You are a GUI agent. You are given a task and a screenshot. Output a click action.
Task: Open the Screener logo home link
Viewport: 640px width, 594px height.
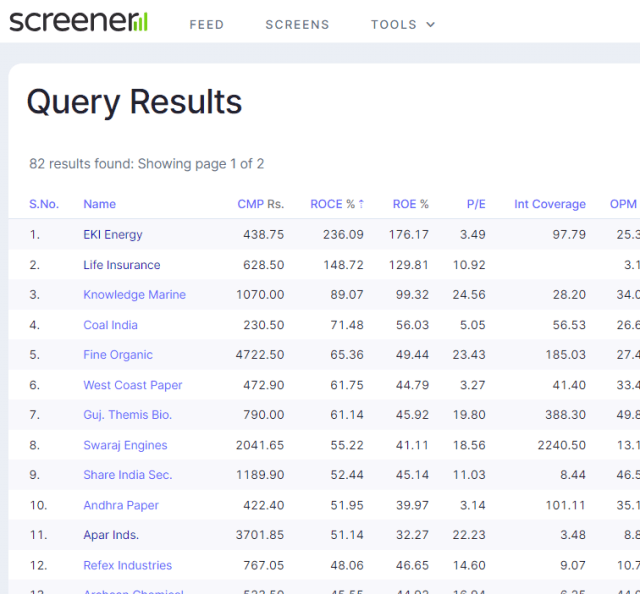[x=78, y=21]
